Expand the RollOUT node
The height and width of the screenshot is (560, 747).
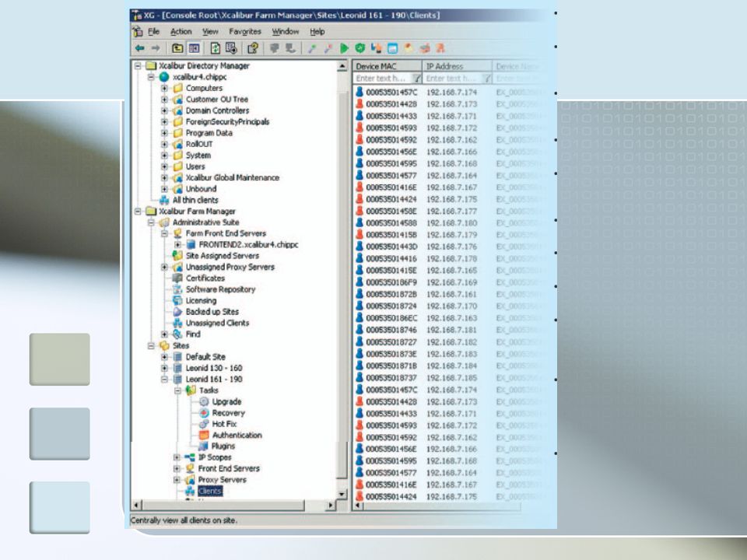[164, 144]
